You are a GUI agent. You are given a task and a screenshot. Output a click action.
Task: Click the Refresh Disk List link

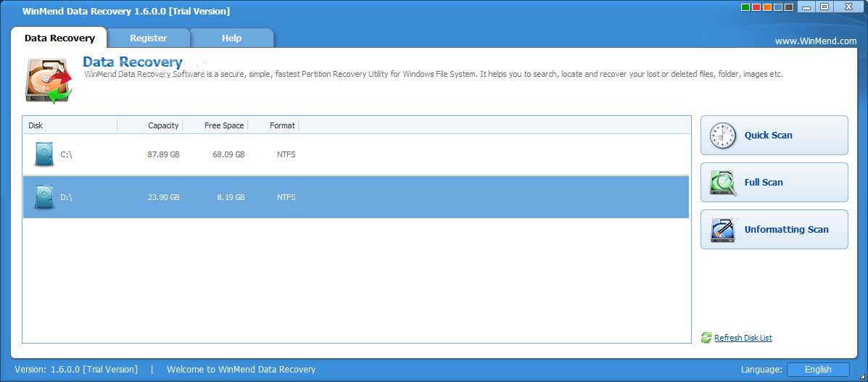tap(743, 338)
